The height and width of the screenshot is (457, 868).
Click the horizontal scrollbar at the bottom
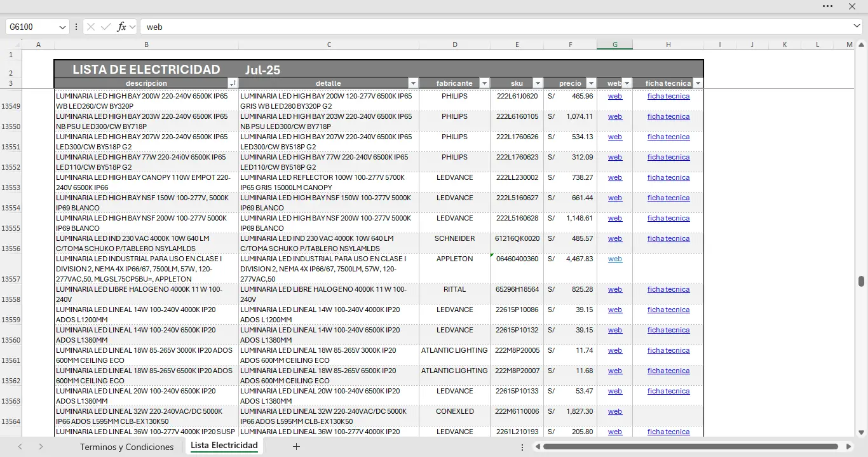click(690, 447)
